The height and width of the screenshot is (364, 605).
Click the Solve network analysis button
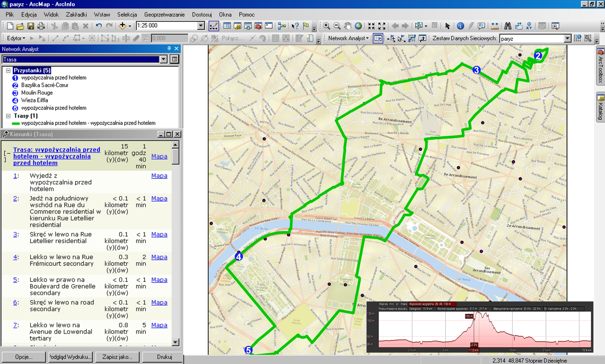[x=412, y=38]
